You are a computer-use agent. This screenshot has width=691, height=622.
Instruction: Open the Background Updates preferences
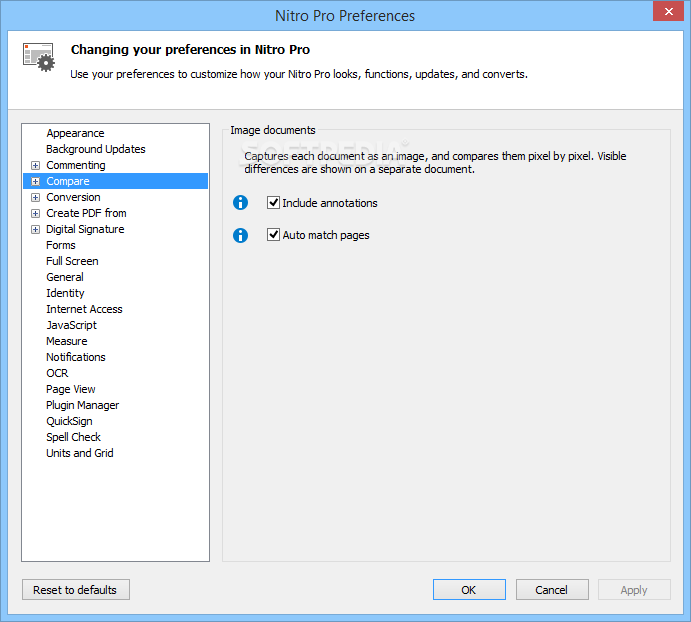pos(96,149)
